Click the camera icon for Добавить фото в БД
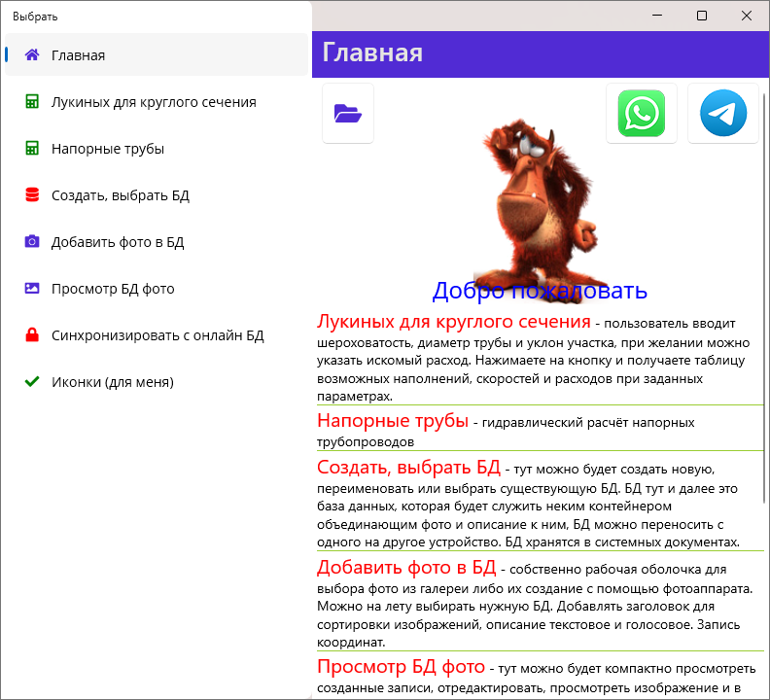This screenshot has width=770, height=700. [32, 242]
